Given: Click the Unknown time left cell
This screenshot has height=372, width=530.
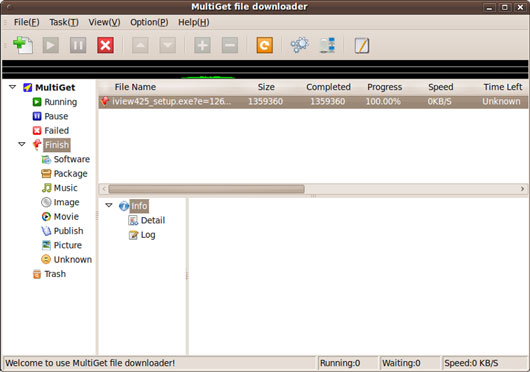Looking at the screenshot, I should pyautogui.click(x=501, y=101).
